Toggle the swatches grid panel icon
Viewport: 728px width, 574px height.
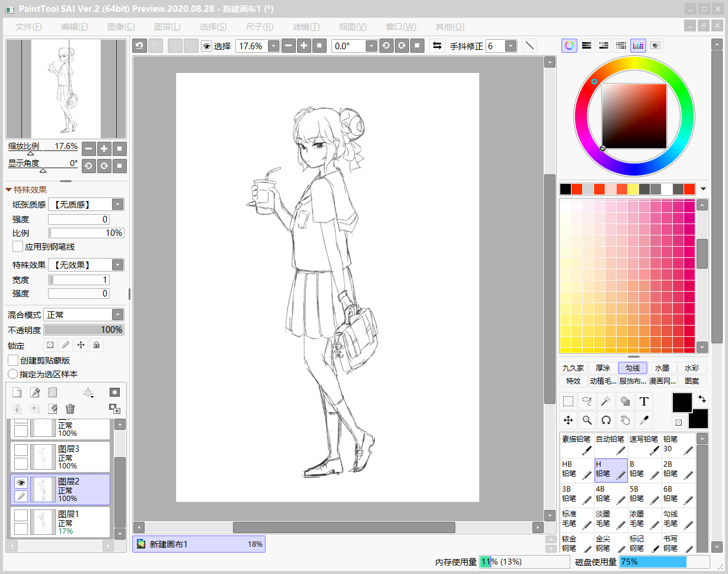point(638,45)
